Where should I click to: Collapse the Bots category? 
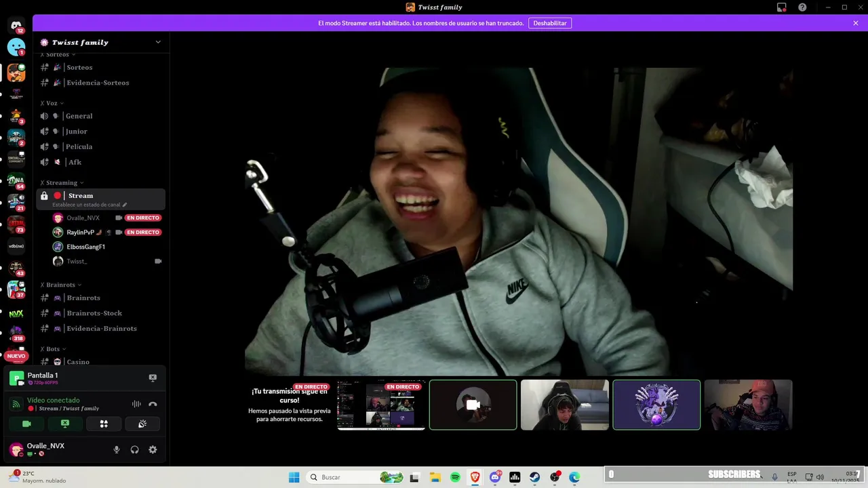[x=53, y=348]
